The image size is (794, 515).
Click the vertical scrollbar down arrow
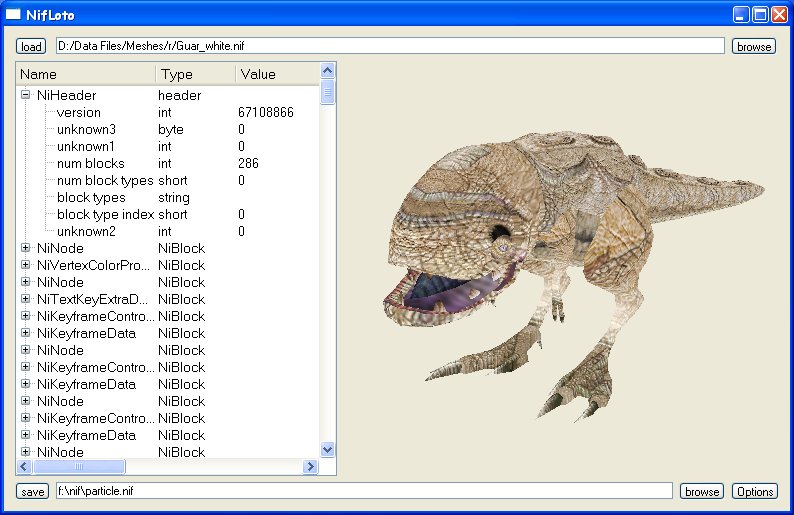[328, 450]
